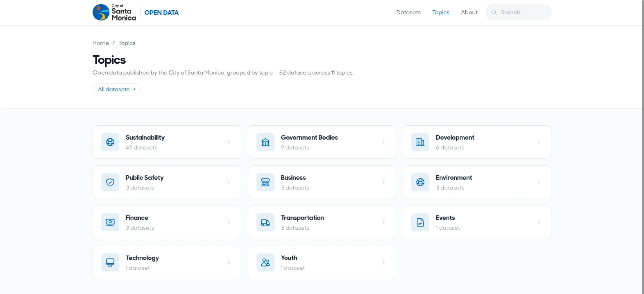
Task: Click the Technology monitor icon
Action: click(x=110, y=262)
